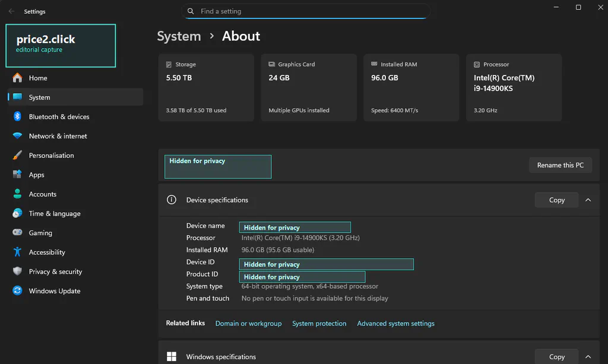Minimize the Settings window
Image resolution: width=608 pixels, height=364 pixels.
pyautogui.click(x=556, y=7)
